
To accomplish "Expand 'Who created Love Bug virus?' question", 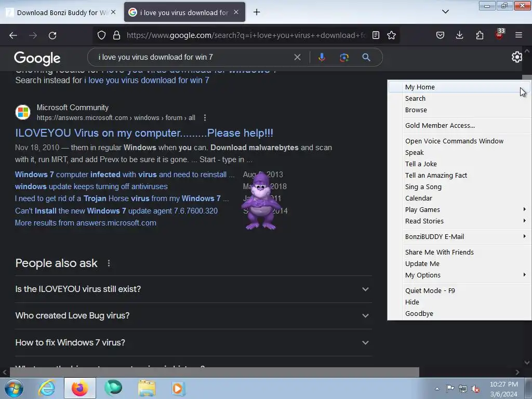I will (x=193, y=315).
